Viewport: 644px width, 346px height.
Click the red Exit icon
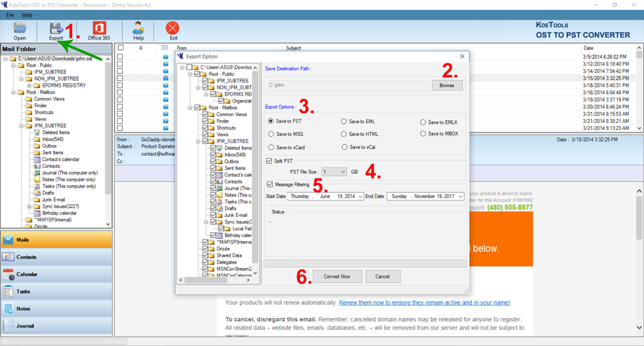[x=173, y=30]
